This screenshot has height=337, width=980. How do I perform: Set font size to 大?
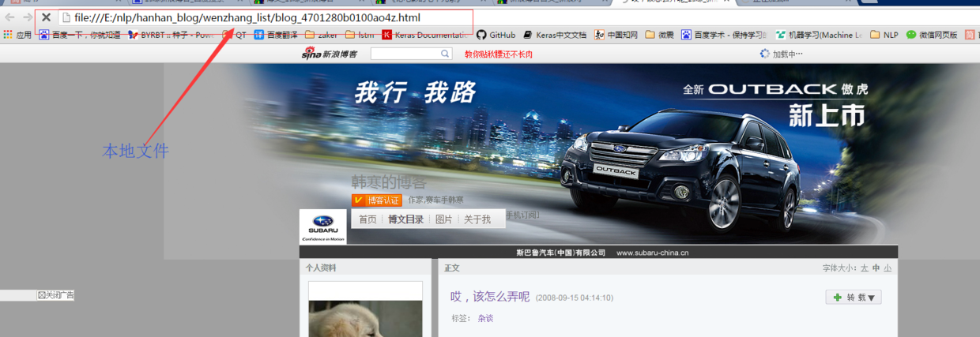(x=865, y=268)
